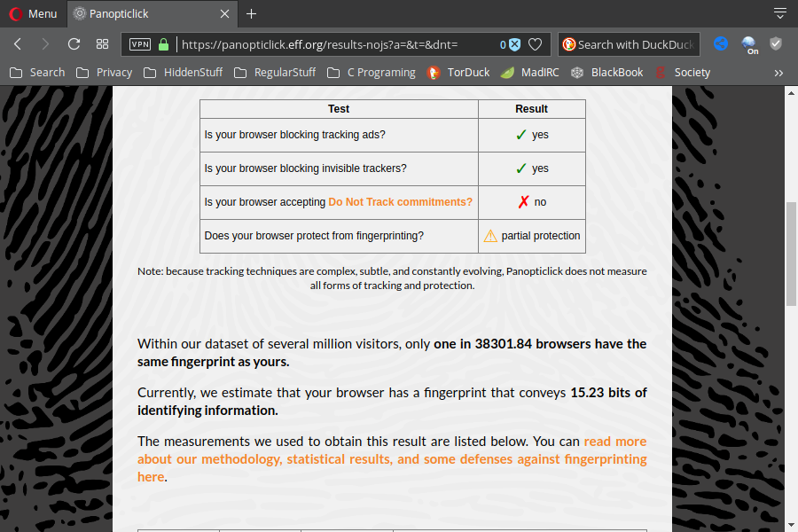Screen dimensions: 798x532
Task: Open the Society bookmark
Action: (683, 73)
